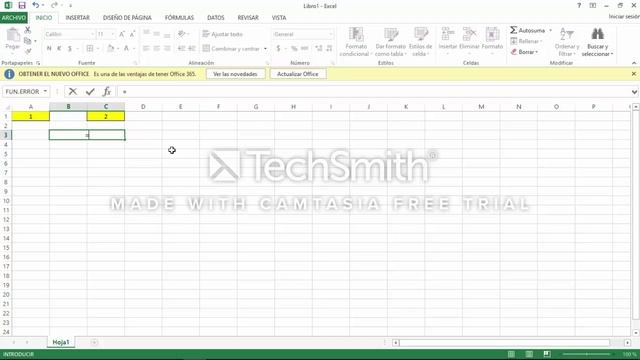Screen dimensions: 640x360
Task: Click the Redo arrow icon
Action: [x=54, y=6]
